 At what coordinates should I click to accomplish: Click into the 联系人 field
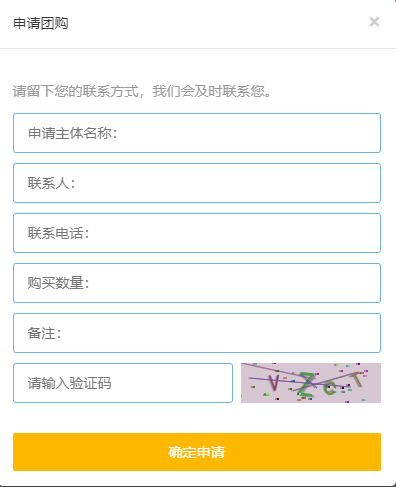point(197,183)
